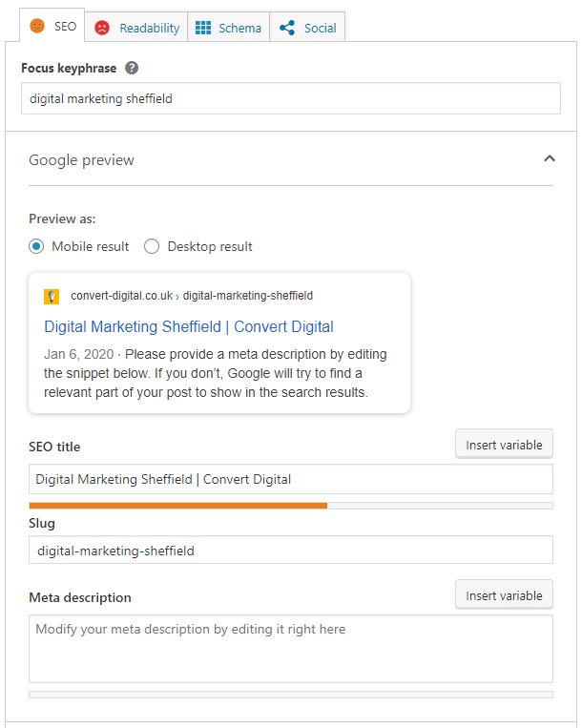Click the blue Digital Marketing Sheffield preview title
The width and height of the screenshot is (582, 728).
click(189, 326)
